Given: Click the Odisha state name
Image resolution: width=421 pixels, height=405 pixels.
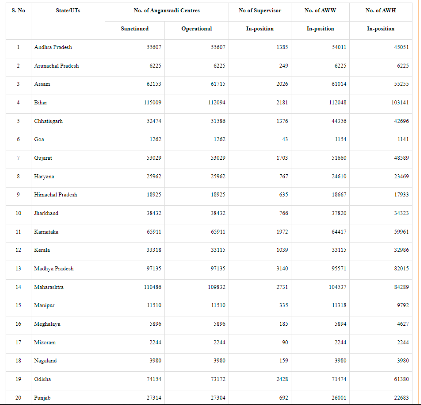Looking at the screenshot, I should click(42, 379).
